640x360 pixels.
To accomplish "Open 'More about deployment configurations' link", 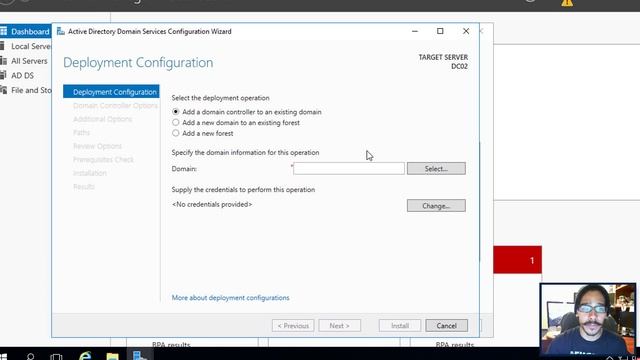I will pyautogui.click(x=230, y=298).
